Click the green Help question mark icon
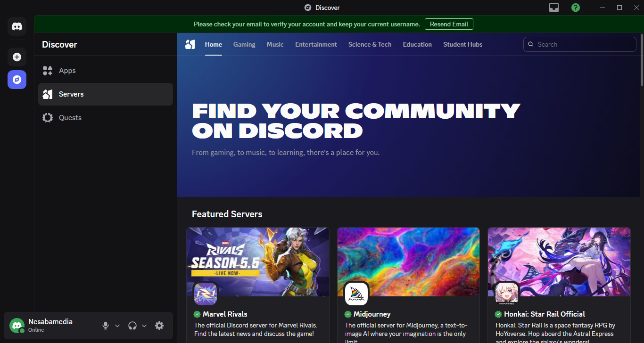The height and width of the screenshot is (343, 644). click(575, 8)
